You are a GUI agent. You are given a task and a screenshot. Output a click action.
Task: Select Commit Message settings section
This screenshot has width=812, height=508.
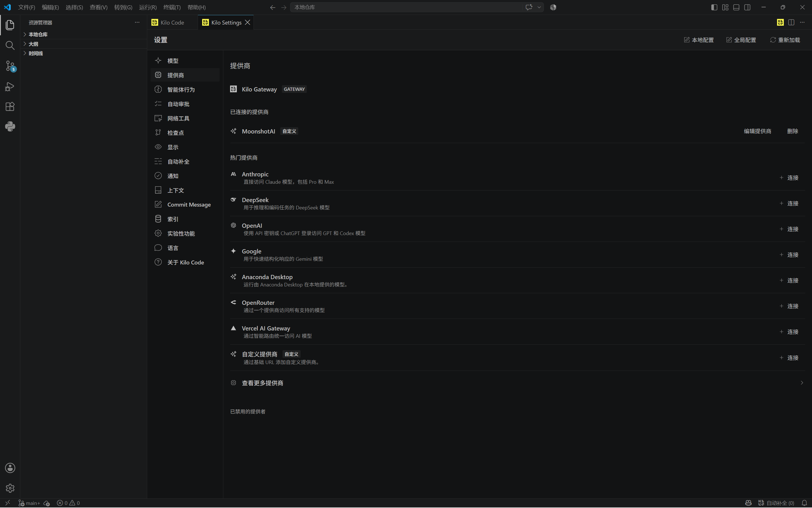[185, 205]
